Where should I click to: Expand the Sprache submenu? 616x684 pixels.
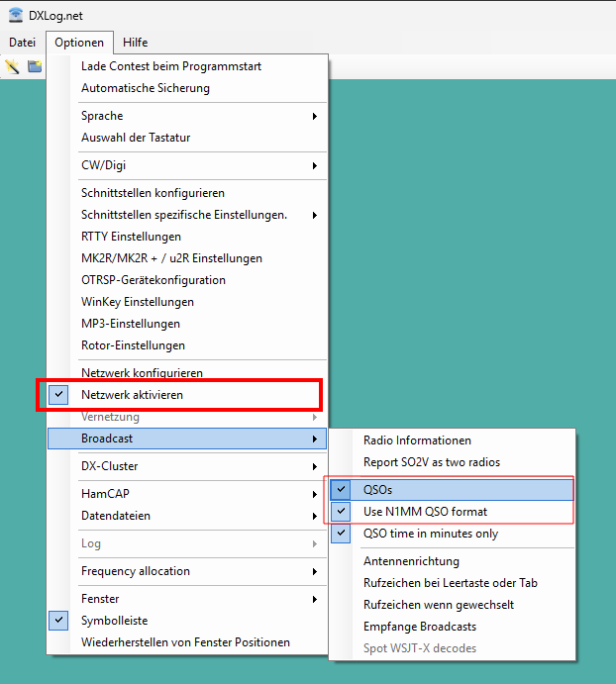pos(103,116)
